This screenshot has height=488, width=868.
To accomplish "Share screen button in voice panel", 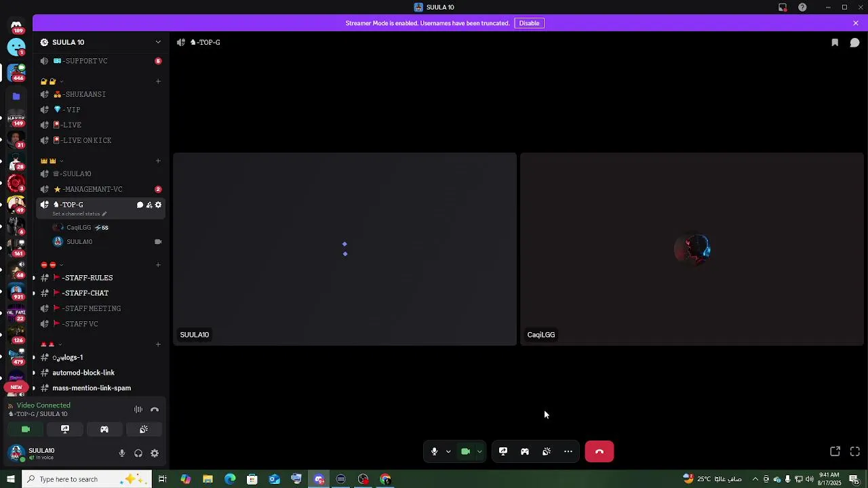I will click(65, 429).
